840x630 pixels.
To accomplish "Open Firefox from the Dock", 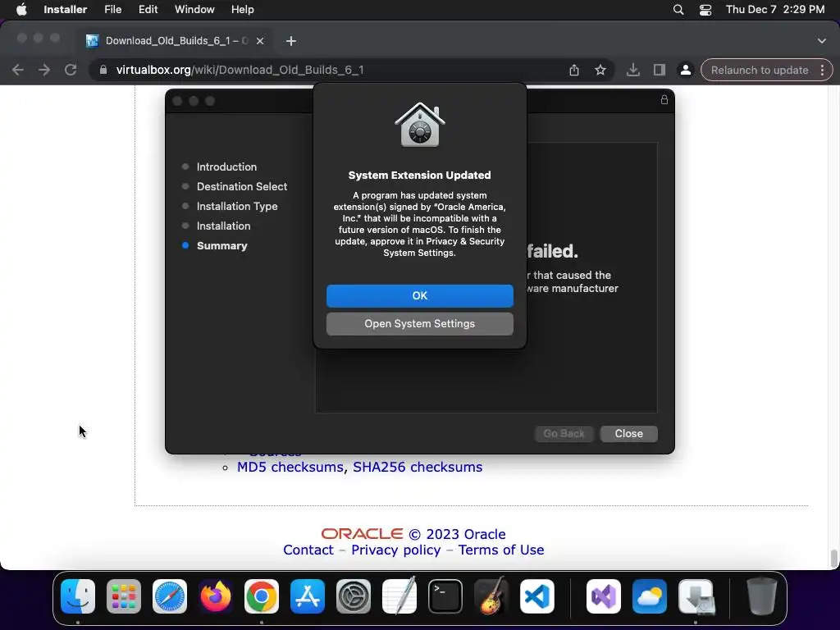I will [x=216, y=596].
